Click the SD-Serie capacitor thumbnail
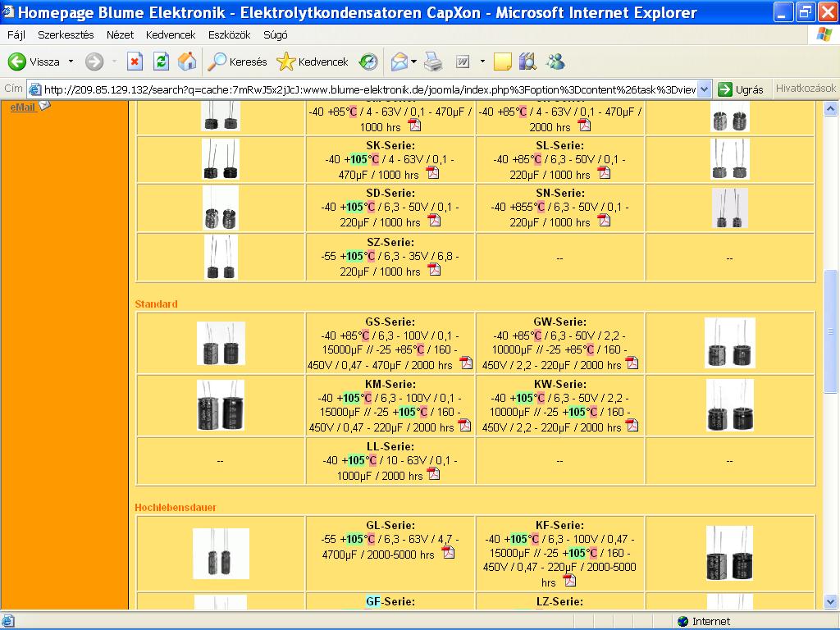This screenshot has height=630, width=840. [221, 208]
